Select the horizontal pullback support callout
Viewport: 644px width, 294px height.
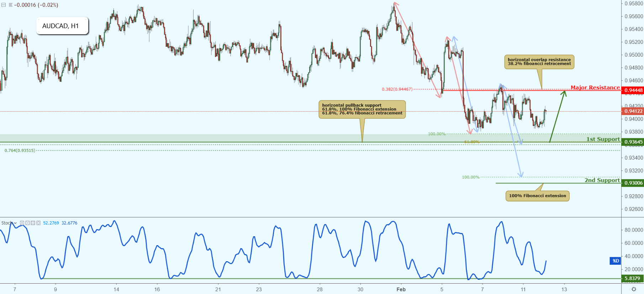point(362,109)
